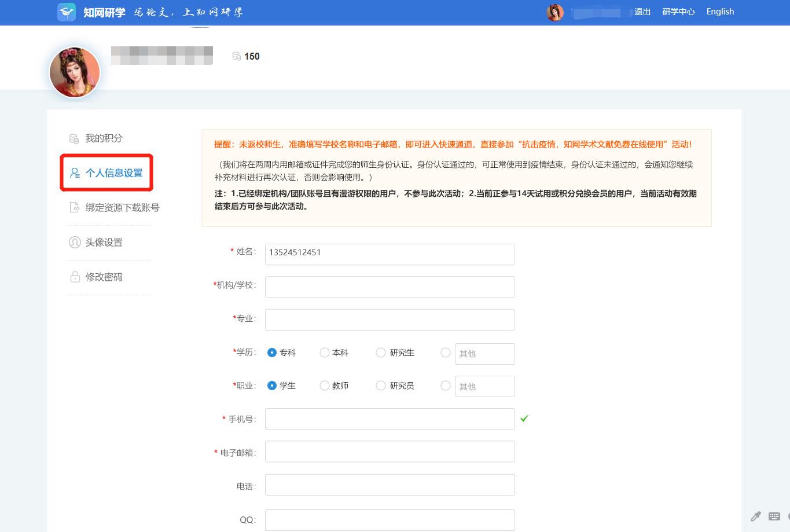Open 研学中心 link in header
The height and width of the screenshot is (532, 790).
click(678, 12)
